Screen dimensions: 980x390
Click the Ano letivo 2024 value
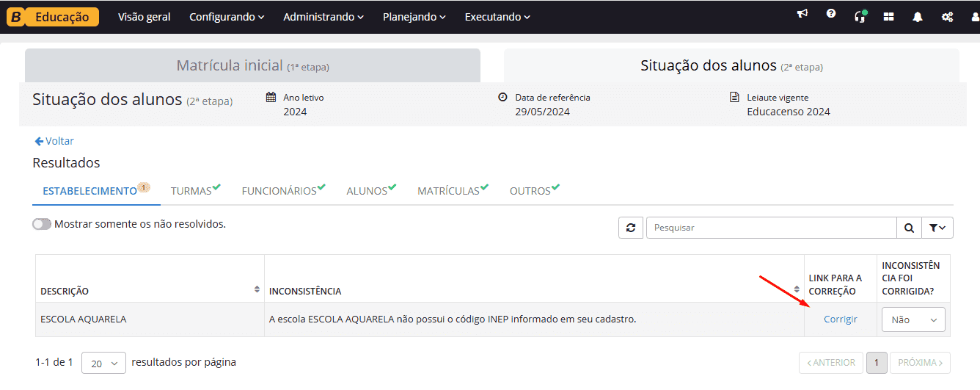tap(295, 112)
